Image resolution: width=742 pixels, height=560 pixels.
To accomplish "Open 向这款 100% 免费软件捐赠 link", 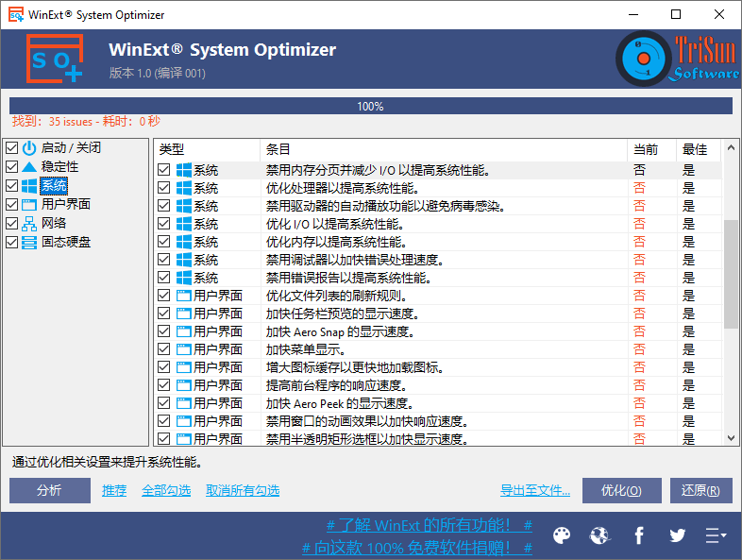I will 417,548.
